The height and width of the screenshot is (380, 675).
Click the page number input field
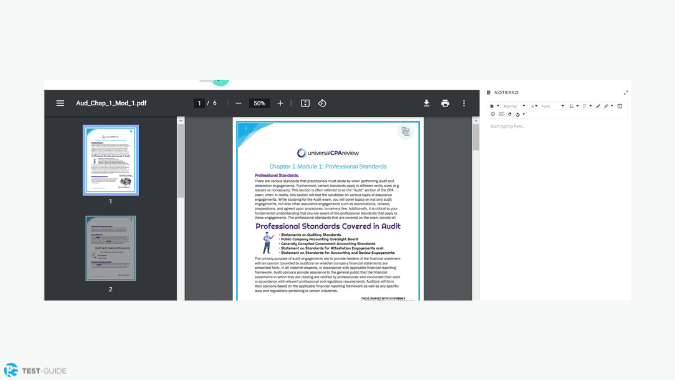coord(199,103)
